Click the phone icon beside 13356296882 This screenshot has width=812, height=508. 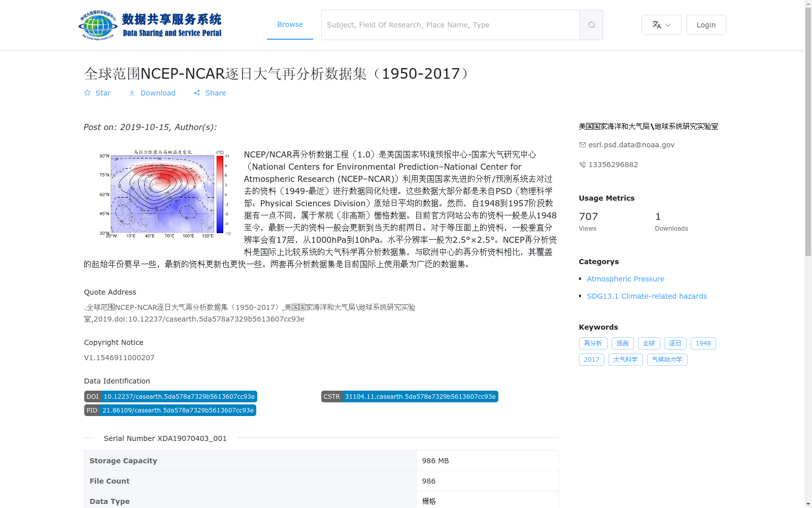(582, 165)
